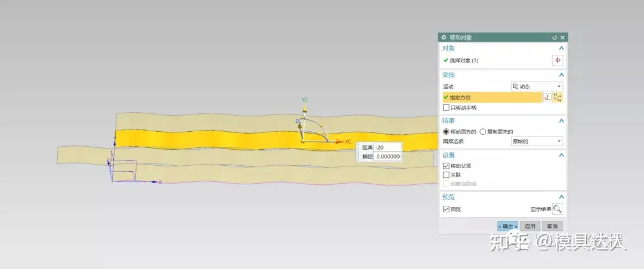Image resolution: width=644 pixels, height=269 pixels.
Task: Open the point dialog icon beside 指定方位
Action: [x=547, y=97]
